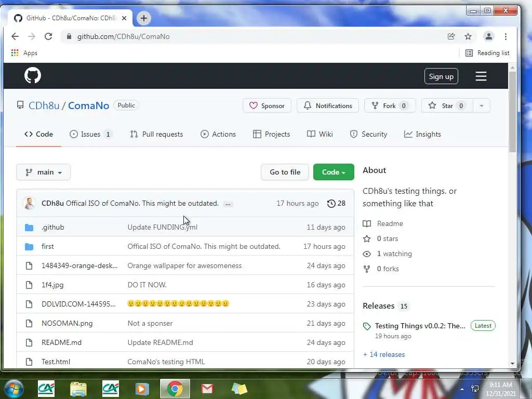Screen dimensions: 532x399
Task: Click the GitHub Octocat logo in header
Action: 33,75
